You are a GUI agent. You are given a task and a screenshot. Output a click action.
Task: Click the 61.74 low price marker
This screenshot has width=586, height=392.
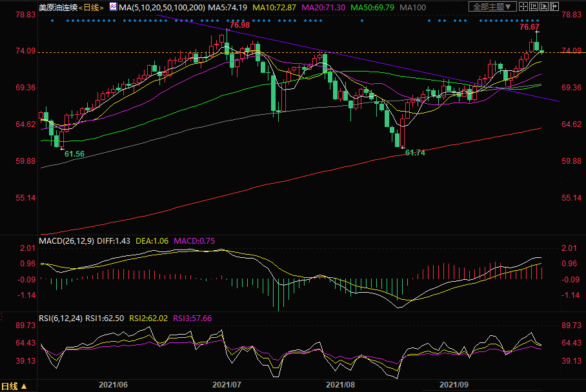click(x=414, y=152)
